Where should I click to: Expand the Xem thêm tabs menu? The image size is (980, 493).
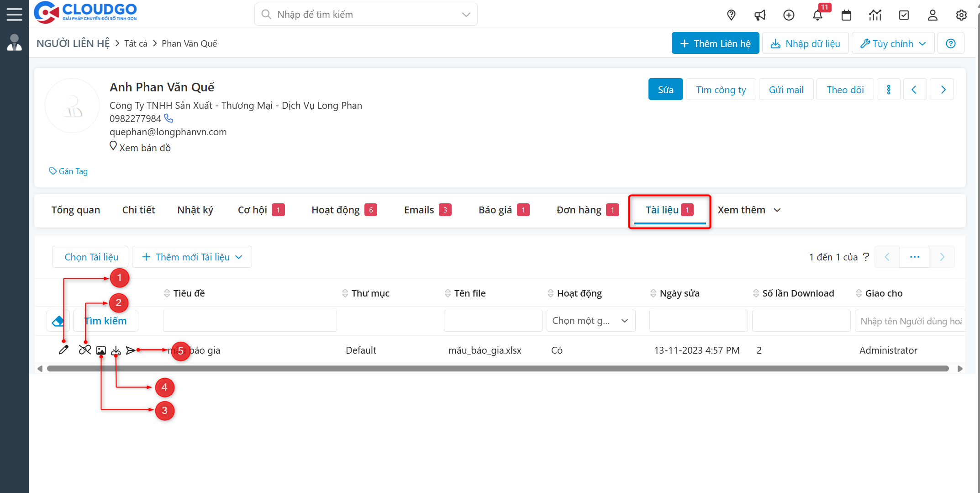749,210
